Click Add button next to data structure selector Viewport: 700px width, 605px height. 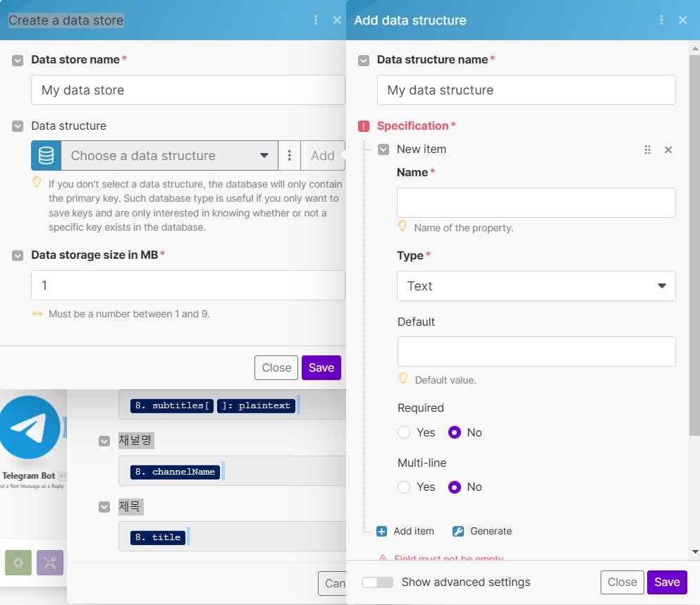[x=323, y=155]
